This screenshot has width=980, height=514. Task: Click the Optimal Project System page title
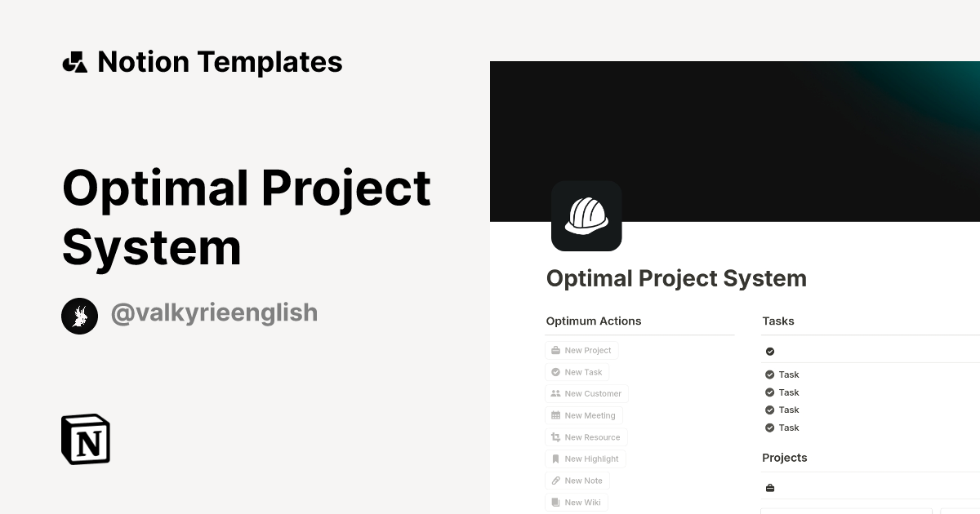pos(676,278)
